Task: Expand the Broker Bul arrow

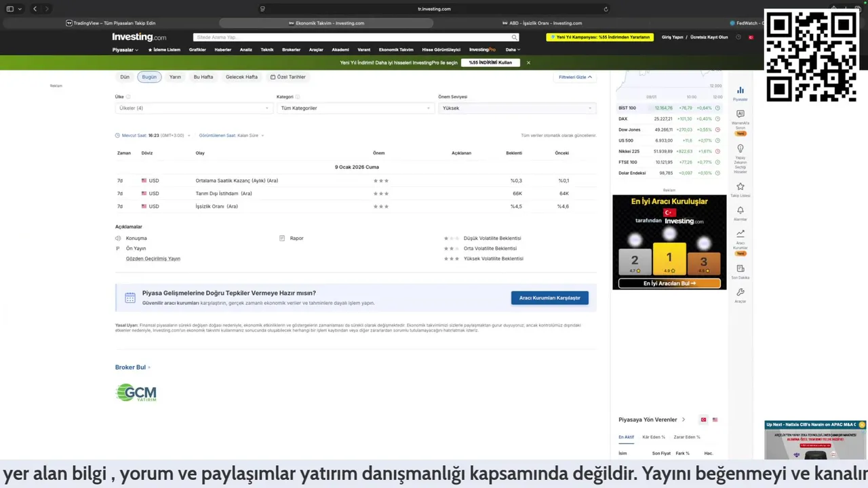Action: point(149,367)
